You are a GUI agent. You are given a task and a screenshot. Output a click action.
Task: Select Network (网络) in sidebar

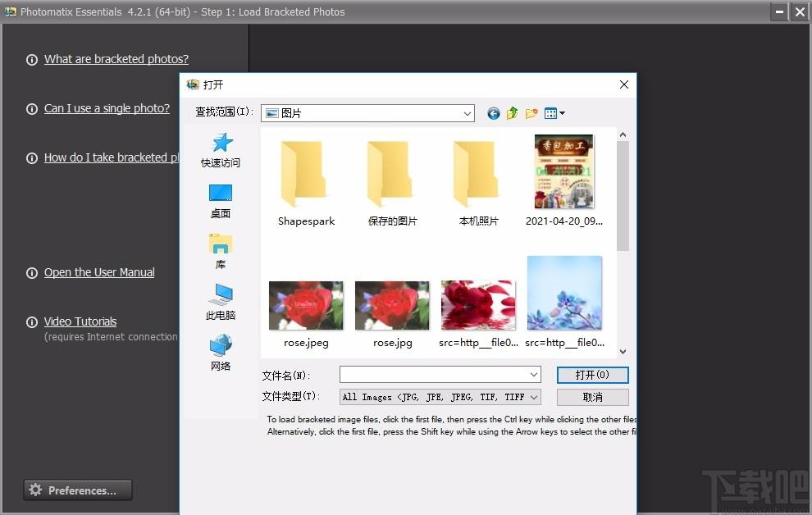point(221,353)
